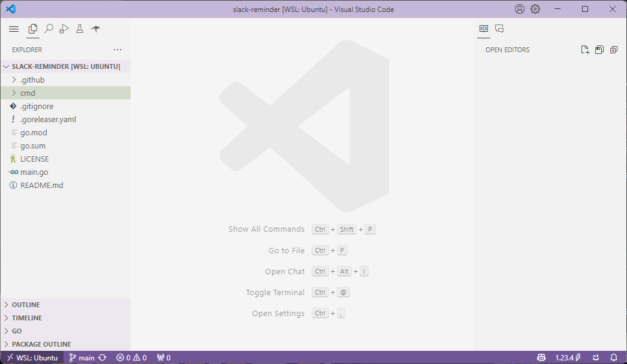Expand the PACKAGE OUTLINE section
Image resolution: width=627 pixels, height=364 pixels.
(65, 344)
